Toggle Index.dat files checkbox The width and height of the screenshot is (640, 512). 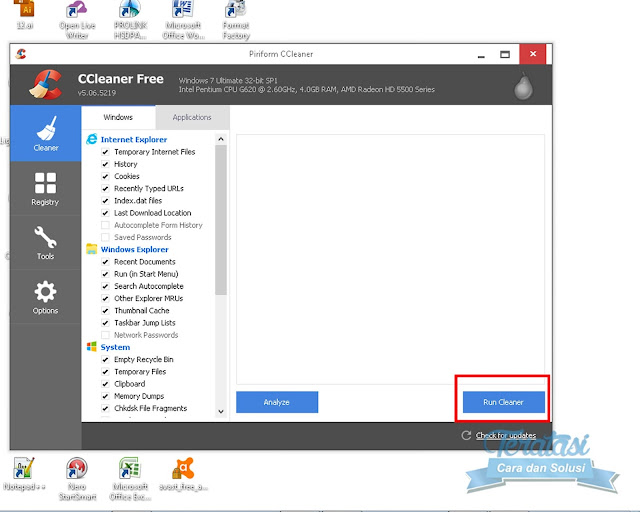point(105,201)
